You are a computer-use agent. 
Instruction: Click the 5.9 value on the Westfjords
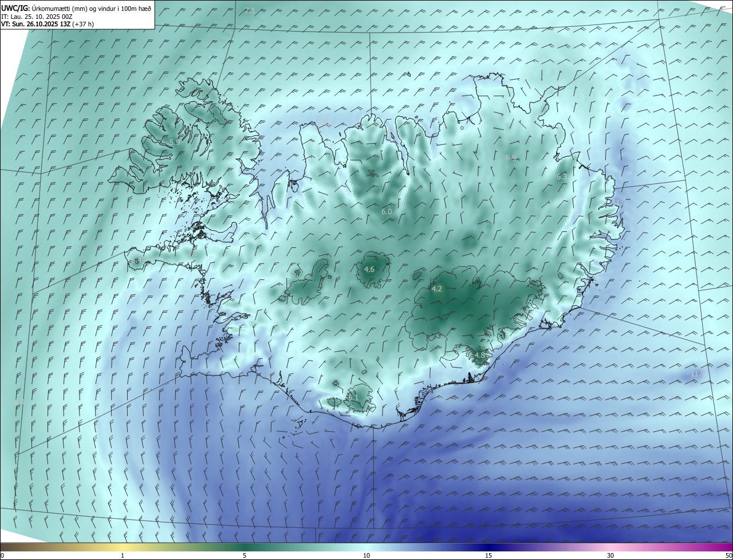(175, 141)
